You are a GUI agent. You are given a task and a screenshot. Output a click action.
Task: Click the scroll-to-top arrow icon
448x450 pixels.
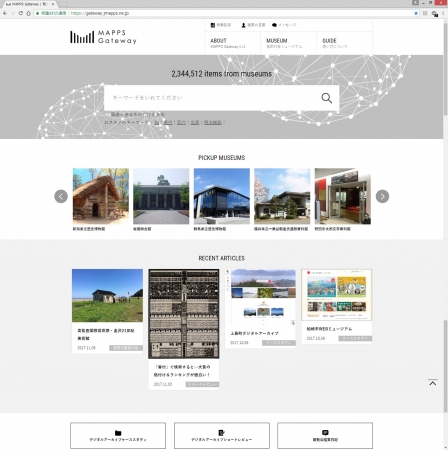click(433, 382)
